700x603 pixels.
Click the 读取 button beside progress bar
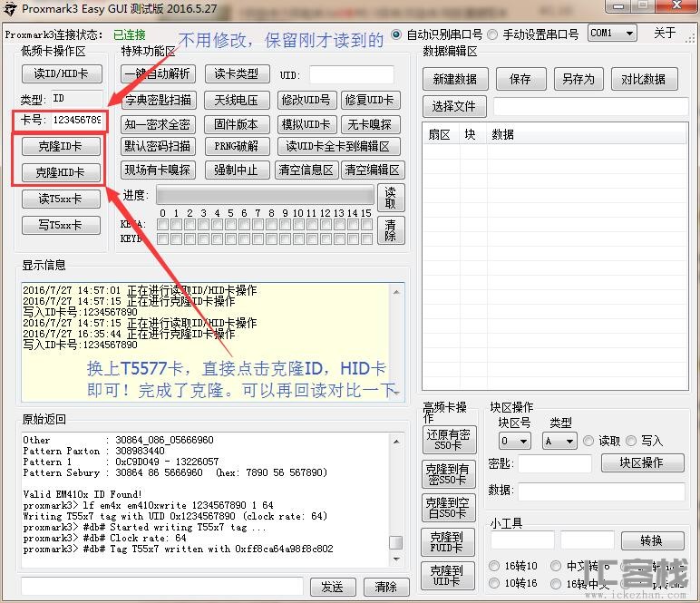(391, 198)
